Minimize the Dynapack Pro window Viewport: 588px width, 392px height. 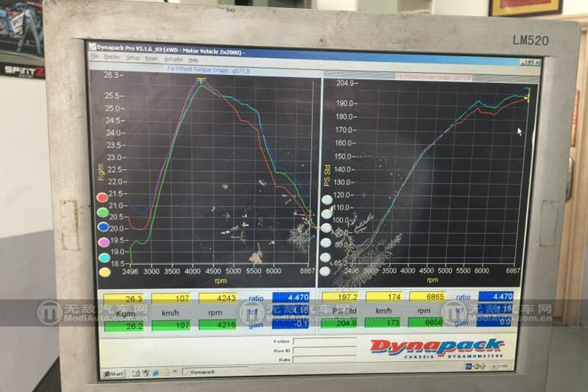523,63
